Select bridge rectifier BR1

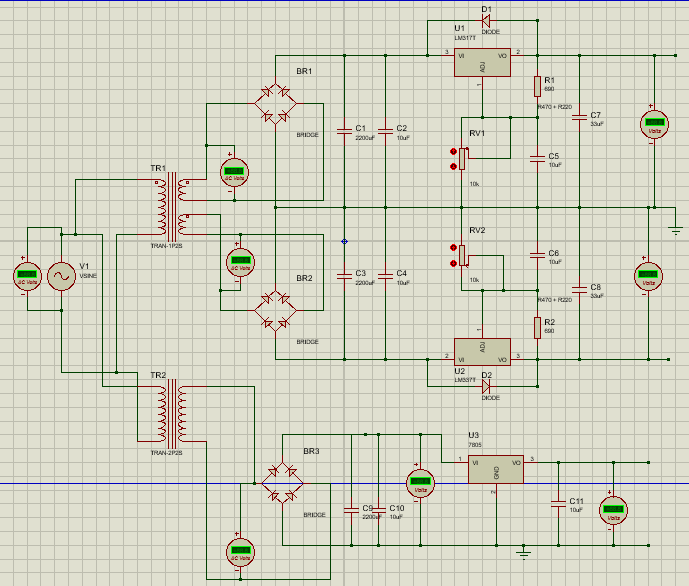point(276,104)
